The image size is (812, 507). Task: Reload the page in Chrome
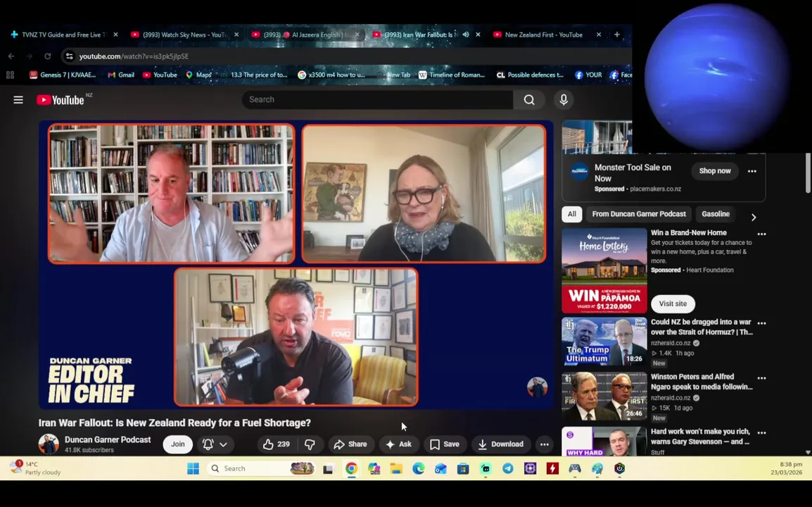(x=47, y=56)
